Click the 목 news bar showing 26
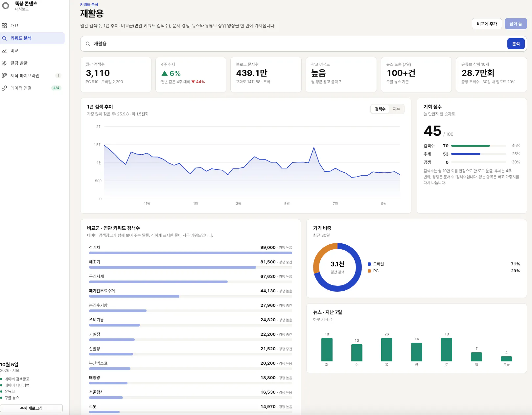Viewport: 532px width, 415px height. coord(387,350)
